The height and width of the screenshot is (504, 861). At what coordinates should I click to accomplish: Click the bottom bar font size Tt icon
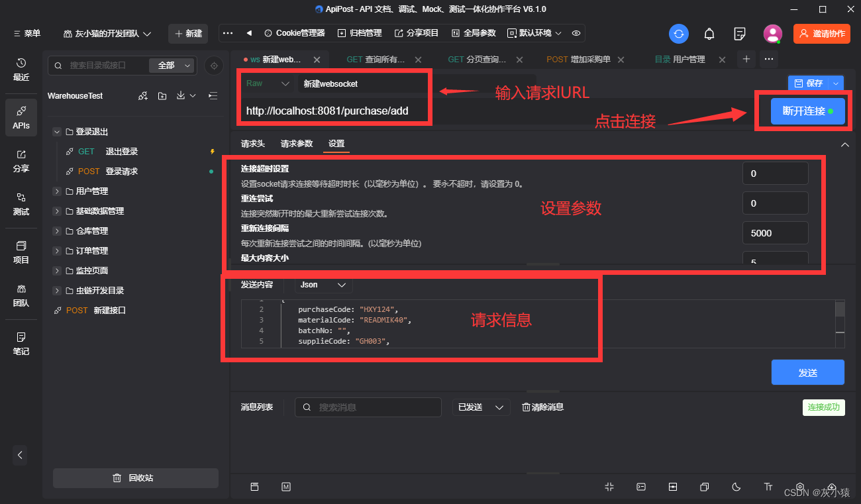768,487
